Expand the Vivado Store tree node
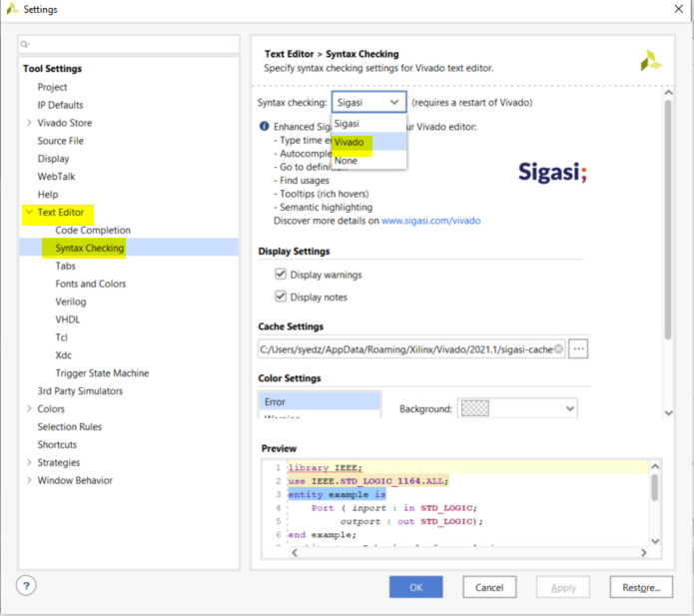694x616 pixels. pos(28,123)
